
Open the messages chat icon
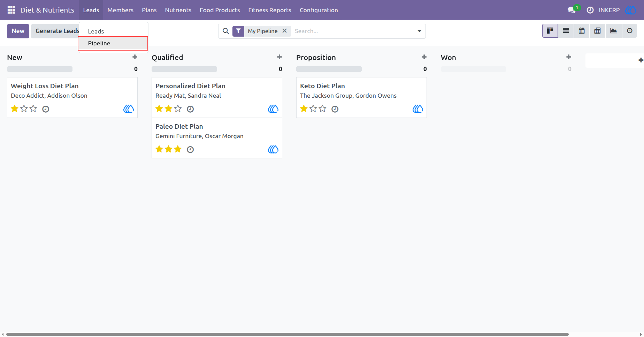(x=572, y=10)
